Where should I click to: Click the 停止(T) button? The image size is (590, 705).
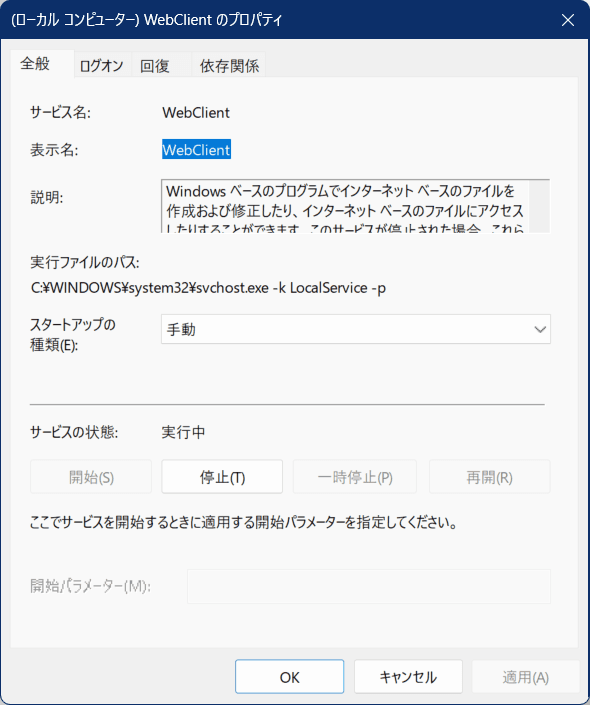point(222,477)
